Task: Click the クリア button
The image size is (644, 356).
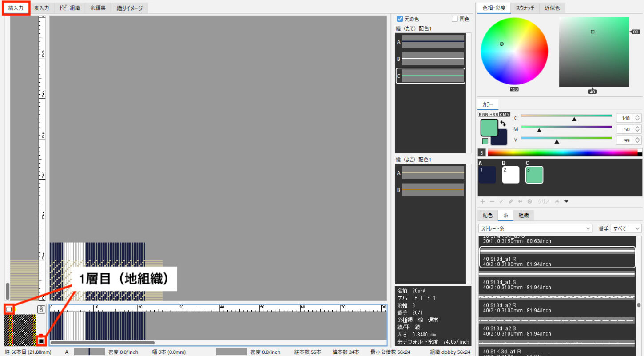Action: coord(544,201)
